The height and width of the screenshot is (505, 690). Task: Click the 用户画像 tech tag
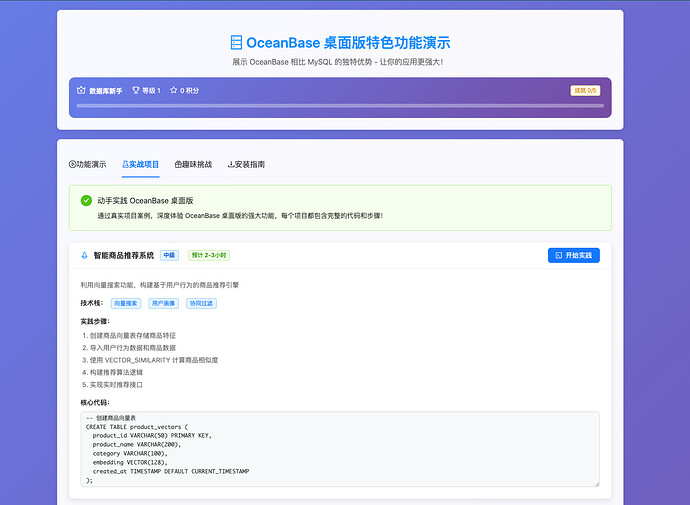[x=164, y=303]
